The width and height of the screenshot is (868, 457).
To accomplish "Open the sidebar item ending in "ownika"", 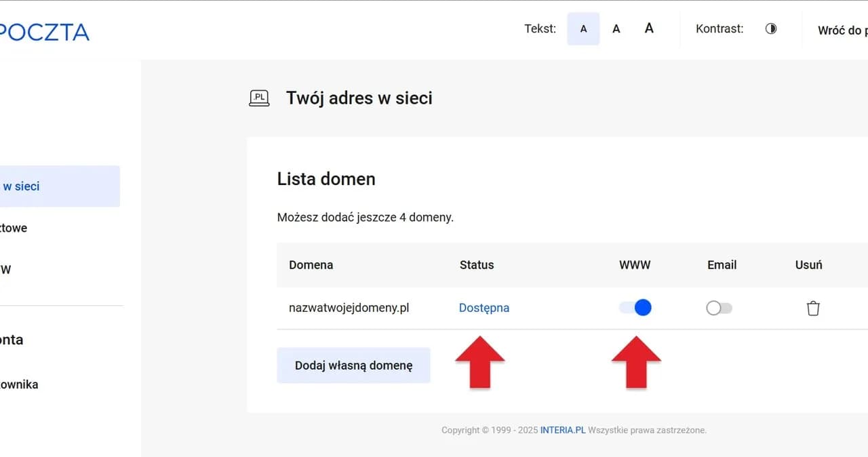I will click(x=19, y=384).
